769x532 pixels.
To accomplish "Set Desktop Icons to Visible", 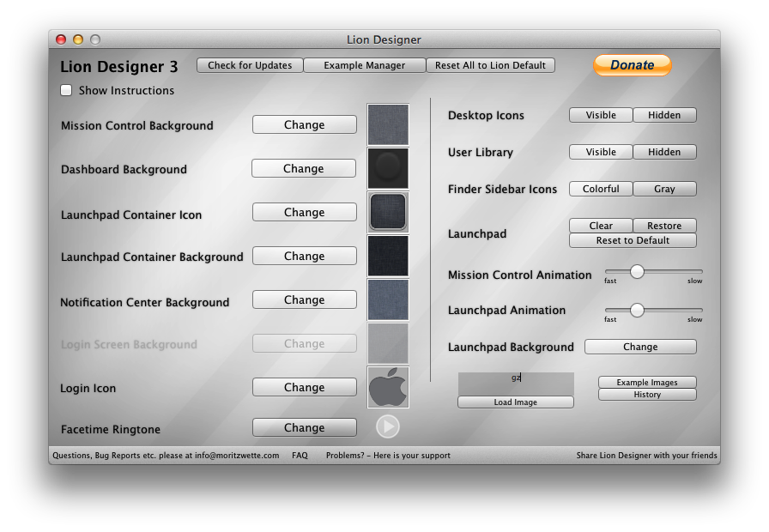I will tap(601, 115).
